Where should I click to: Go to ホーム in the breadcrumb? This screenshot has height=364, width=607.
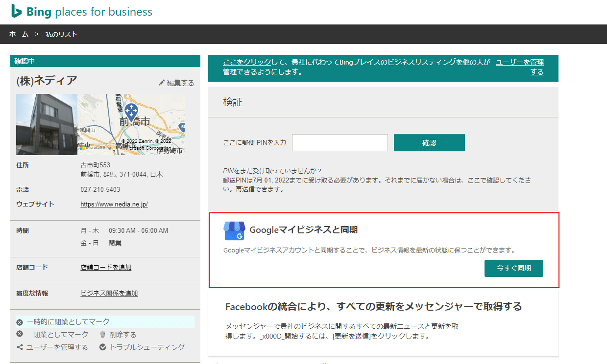(19, 34)
